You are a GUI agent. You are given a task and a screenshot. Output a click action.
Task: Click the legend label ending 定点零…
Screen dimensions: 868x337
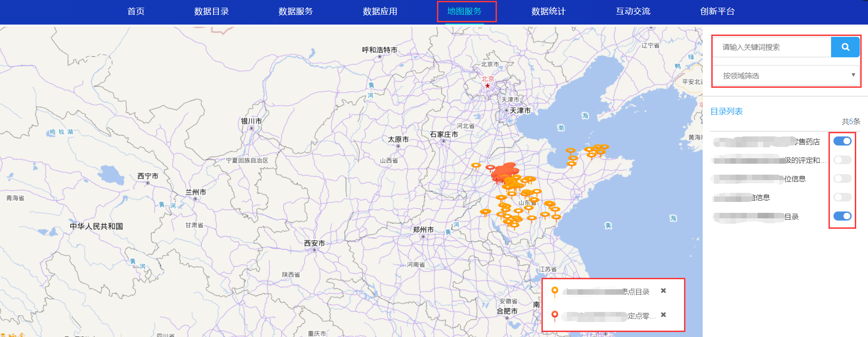click(609, 316)
